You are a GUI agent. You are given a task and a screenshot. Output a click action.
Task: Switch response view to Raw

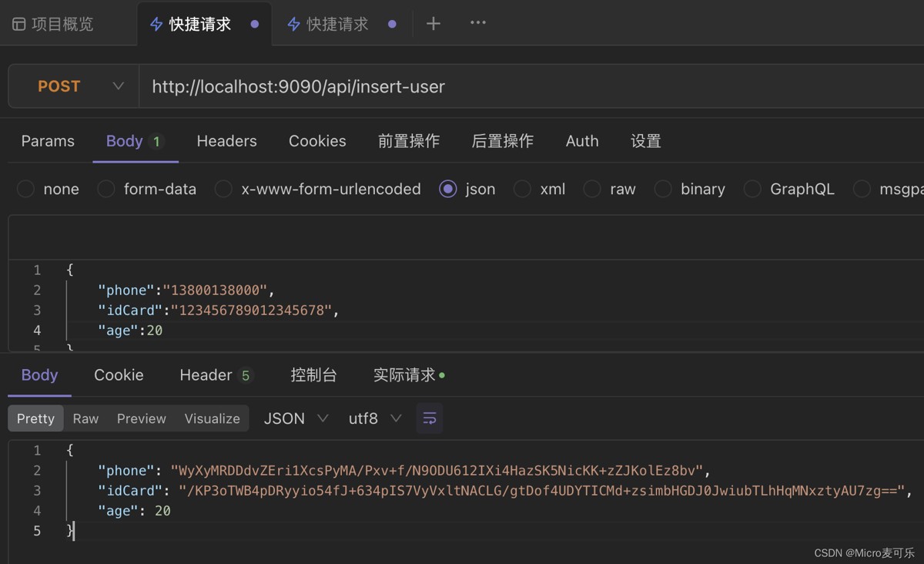coord(85,418)
